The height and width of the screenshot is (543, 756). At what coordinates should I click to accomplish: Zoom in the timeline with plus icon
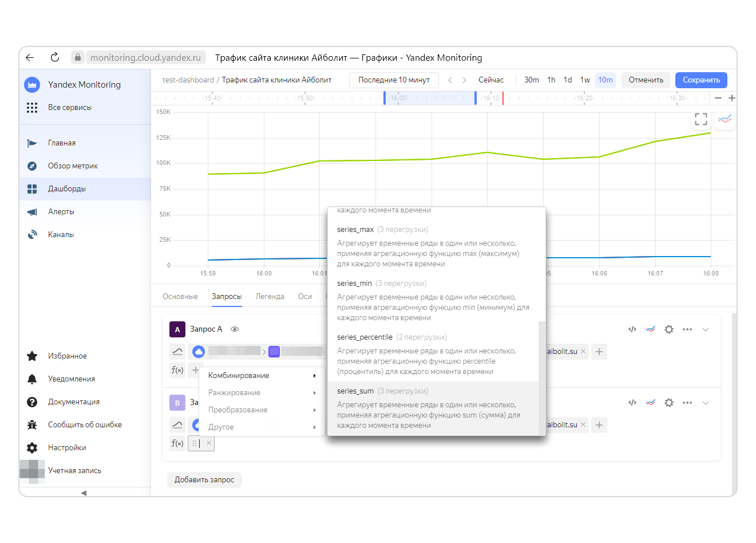click(731, 98)
